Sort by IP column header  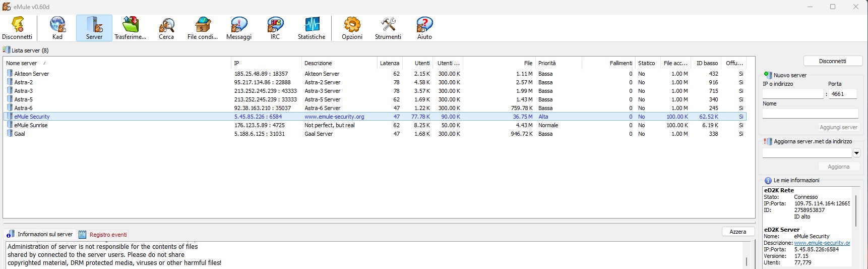click(x=266, y=63)
